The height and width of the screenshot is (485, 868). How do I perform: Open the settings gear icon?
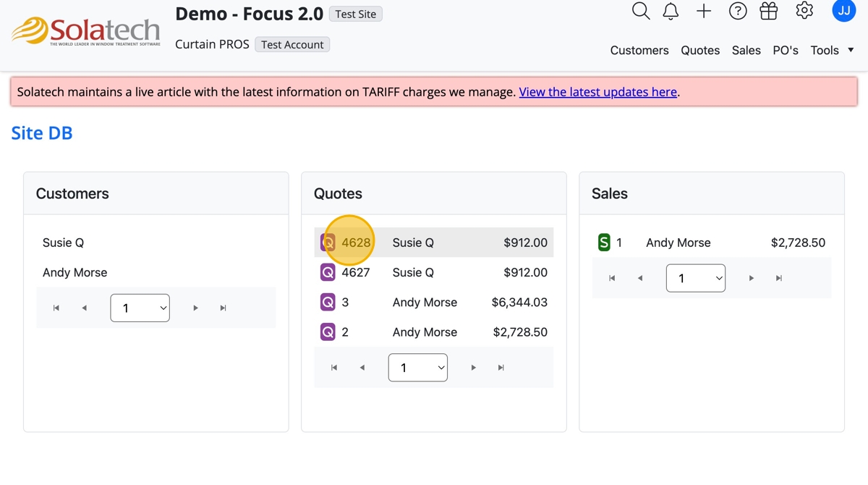[804, 11]
